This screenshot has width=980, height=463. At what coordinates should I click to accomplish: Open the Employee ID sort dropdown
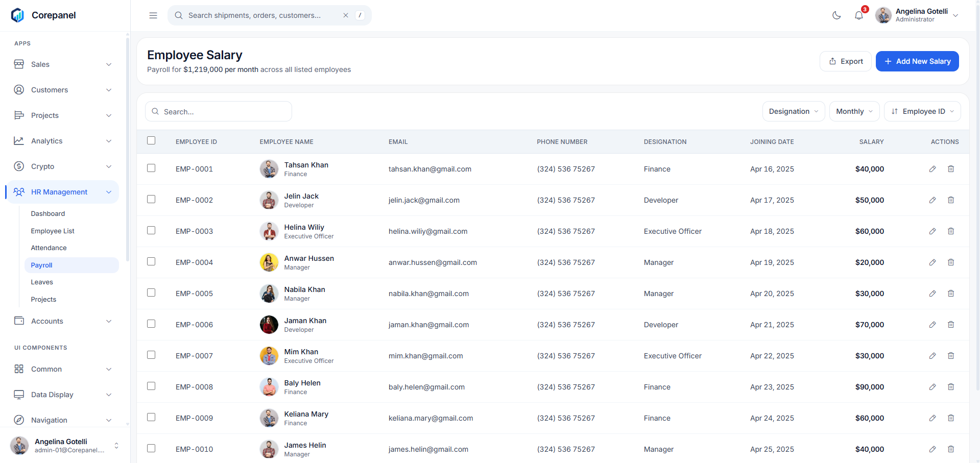click(x=922, y=111)
